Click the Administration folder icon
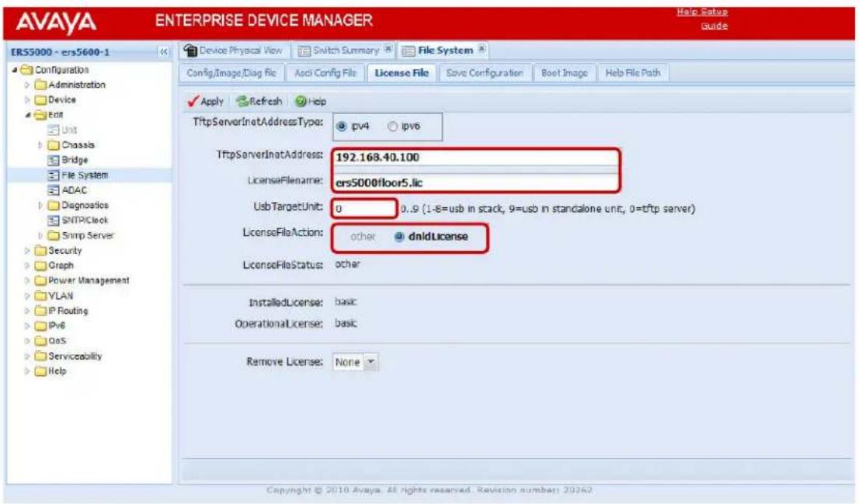 tap(40, 85)
